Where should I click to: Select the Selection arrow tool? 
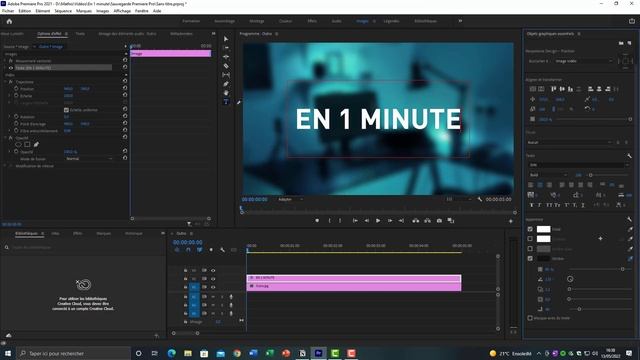226,39
